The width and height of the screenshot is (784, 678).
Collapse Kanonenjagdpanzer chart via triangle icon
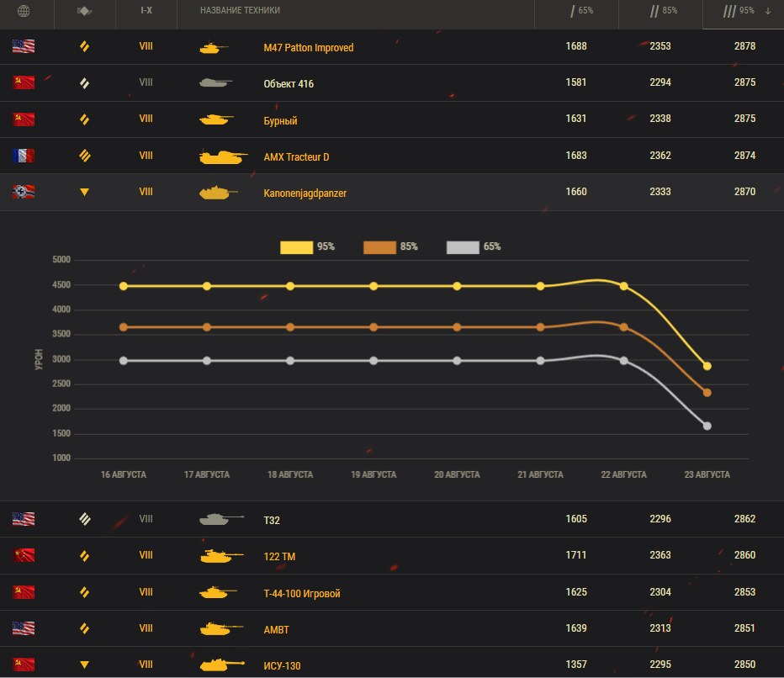click(x=84, y=192)
